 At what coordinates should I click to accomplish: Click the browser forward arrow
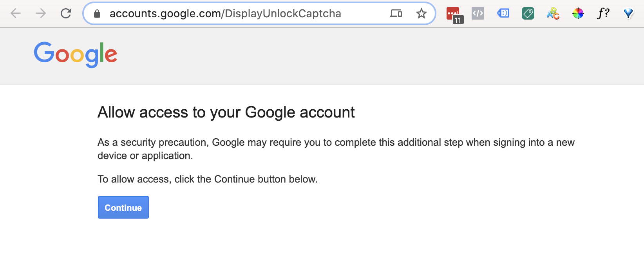coord(41,13)
